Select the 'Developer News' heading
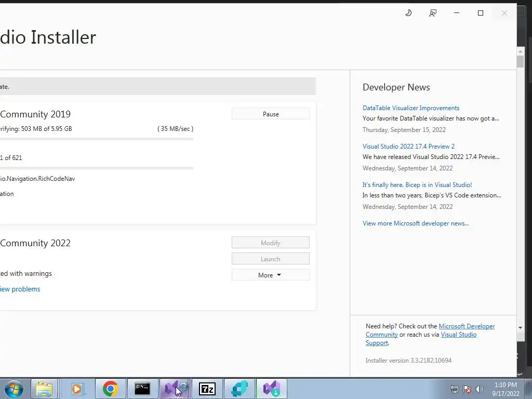The width and height of the screenshot is (532, 399). click(396, 87)
